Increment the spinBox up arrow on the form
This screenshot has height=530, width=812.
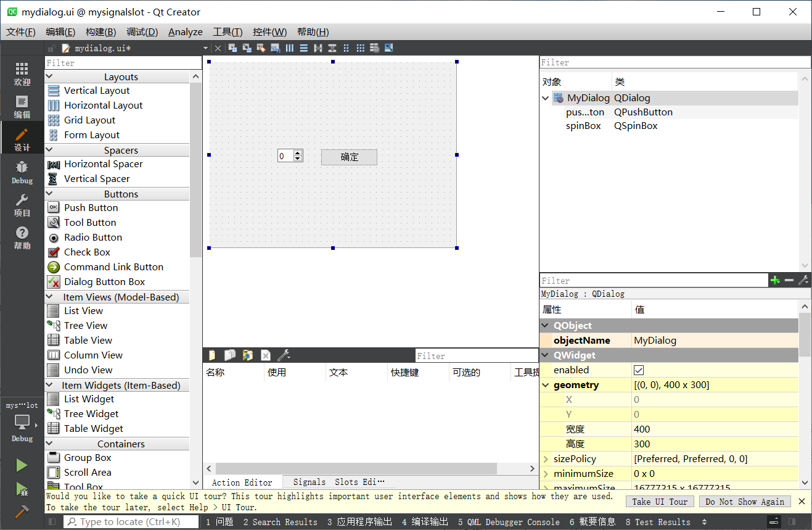298,153
